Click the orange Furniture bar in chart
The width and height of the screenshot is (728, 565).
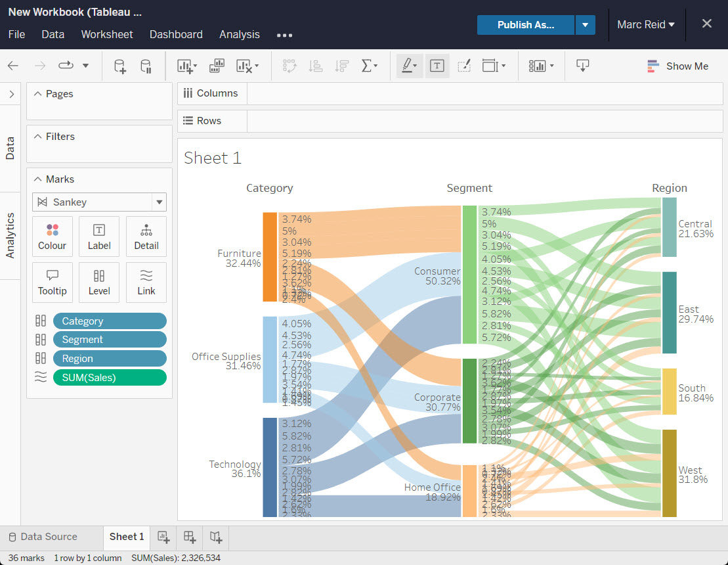tap(269, 257)
